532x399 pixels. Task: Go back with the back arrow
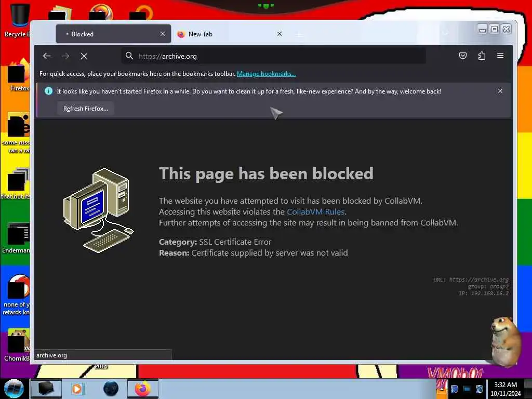[x=47, y=56]
